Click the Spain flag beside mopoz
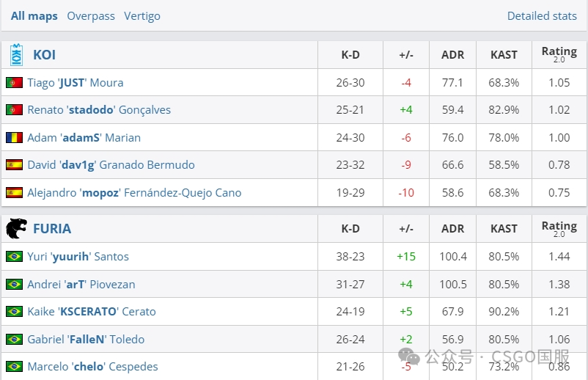This screenshot has height=380, width=588. [x=14, y=193]
